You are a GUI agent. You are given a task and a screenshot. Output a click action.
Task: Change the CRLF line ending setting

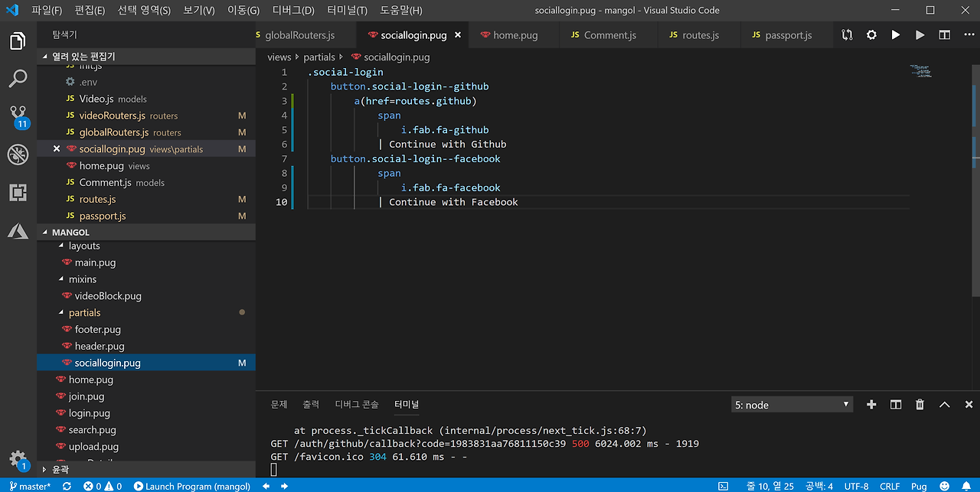point(890,486)
